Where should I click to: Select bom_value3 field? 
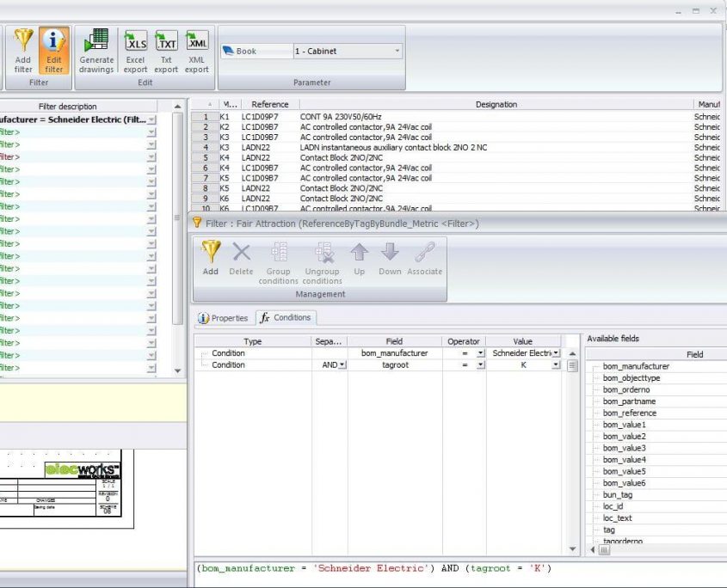click(624, 448)
